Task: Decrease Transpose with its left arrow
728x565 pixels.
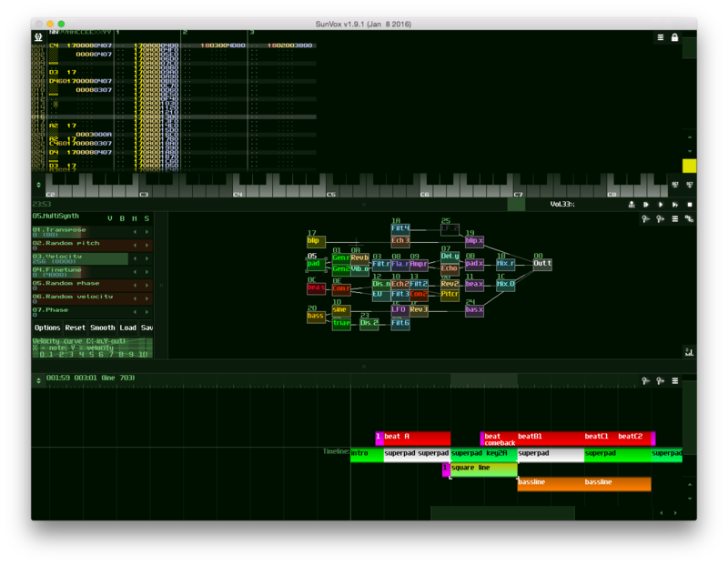Action: [x=135, y=232]
